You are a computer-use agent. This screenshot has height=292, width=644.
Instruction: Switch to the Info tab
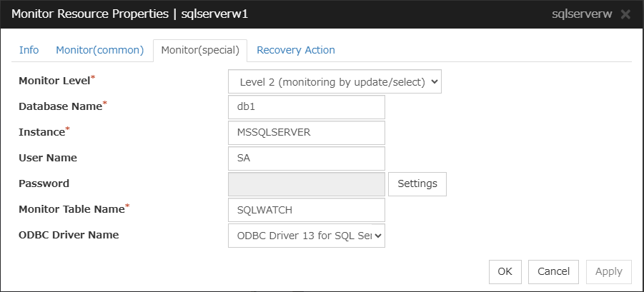[x=29, y=50]
